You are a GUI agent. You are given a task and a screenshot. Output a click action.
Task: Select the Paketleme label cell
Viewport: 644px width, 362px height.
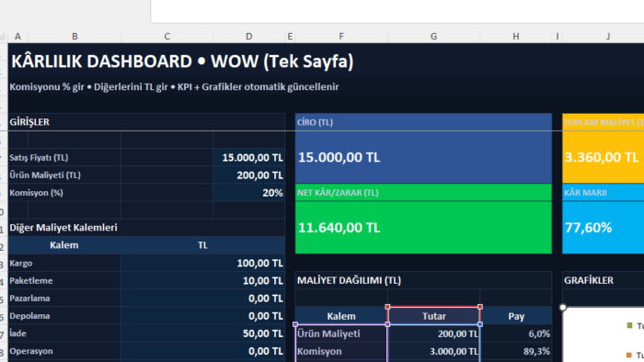(64, 281)
